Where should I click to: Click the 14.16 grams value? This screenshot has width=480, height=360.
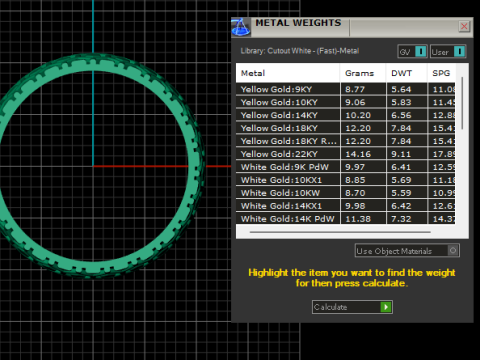(358, 154)
